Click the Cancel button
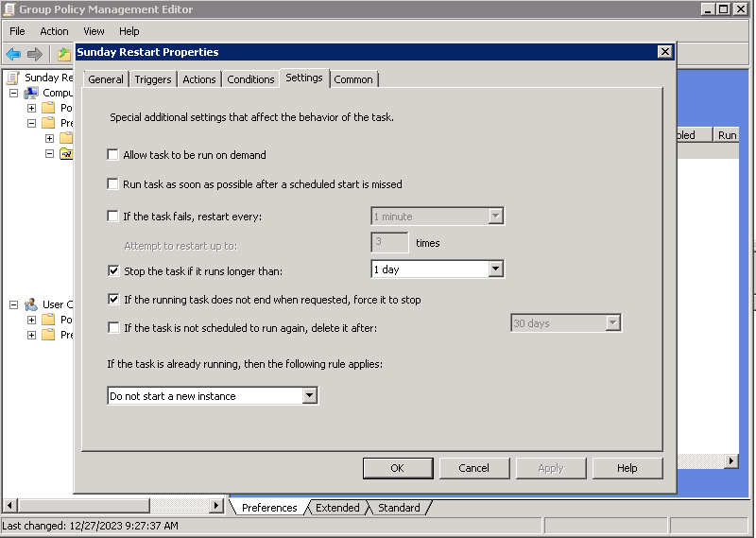Image resolution: width=756 pixels, height=538 pixels. pos(474,468)
